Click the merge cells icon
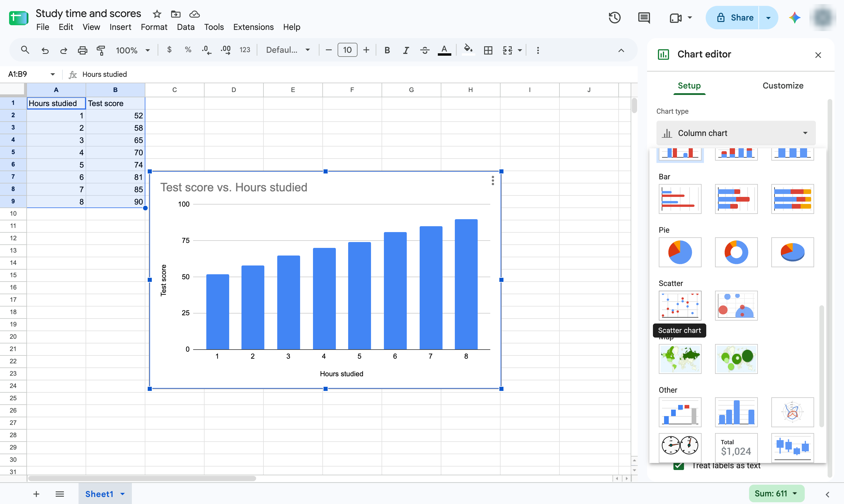 click(x=507, y=50)
